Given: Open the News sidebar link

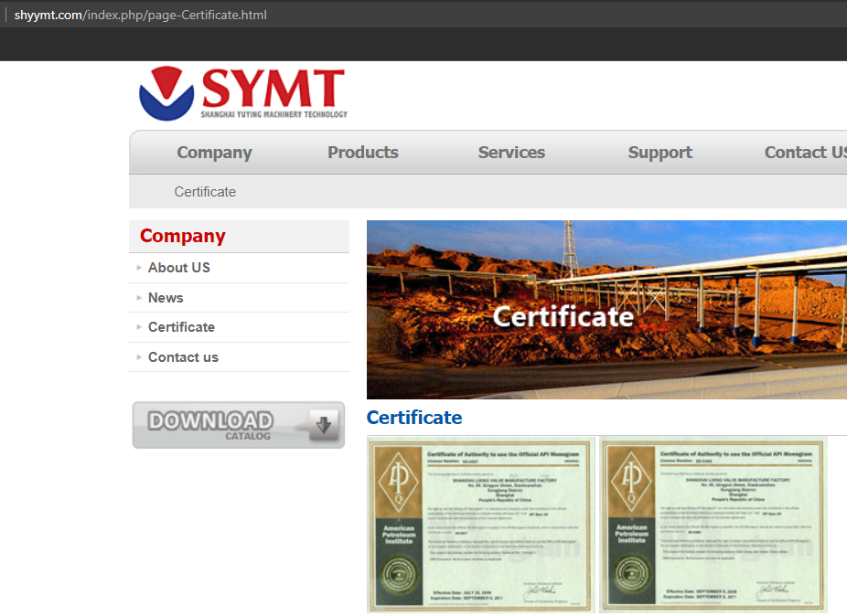Looking at the screenshot, I should tap(166, 298).
